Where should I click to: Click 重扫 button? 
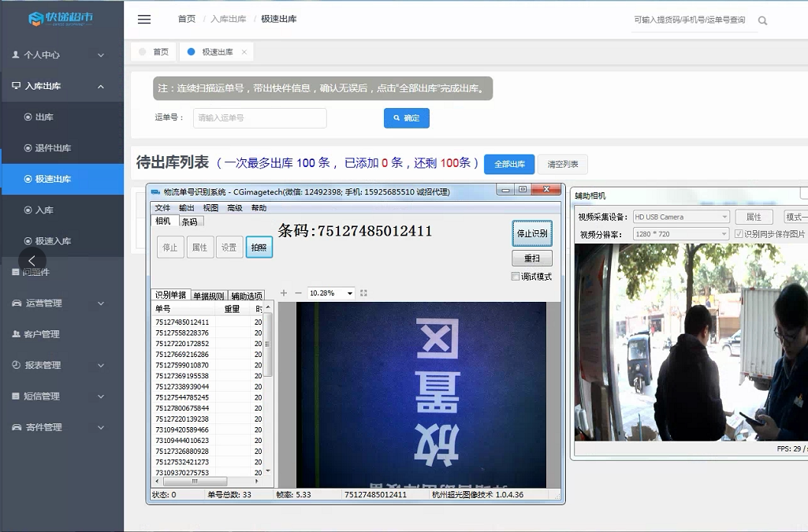click(532, 258)
